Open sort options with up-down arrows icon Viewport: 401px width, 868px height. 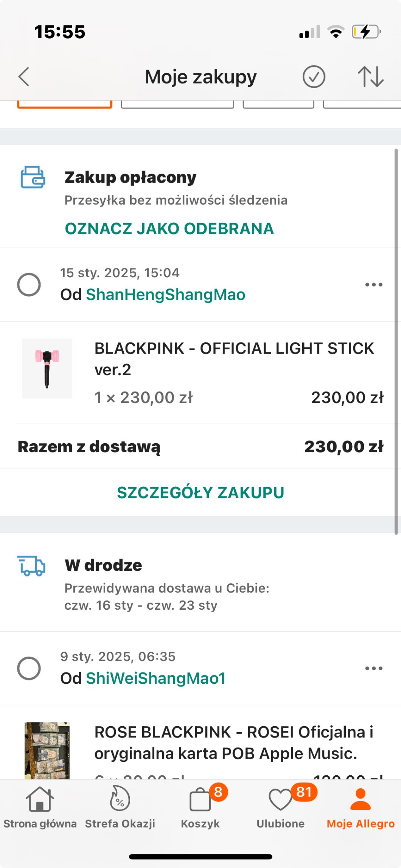click(x=371, y=77)
